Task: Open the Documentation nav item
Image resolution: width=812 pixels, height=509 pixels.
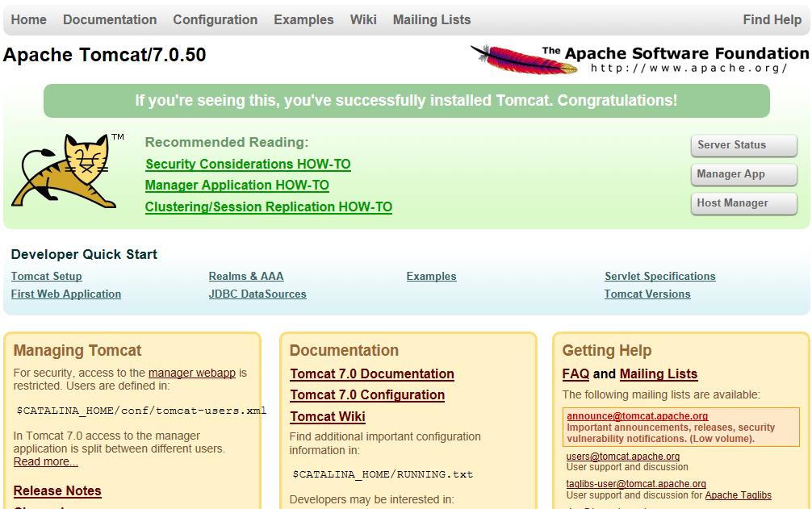Action: pyautogui.click(x=110, y=19)
